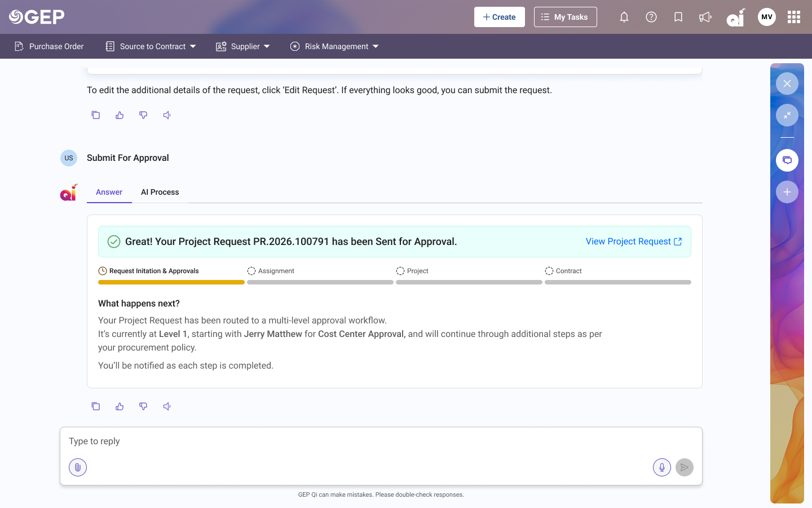Collapse the chat view using shrink icon
This screenshot has height=508, width=812.
(x=787, y=115)
